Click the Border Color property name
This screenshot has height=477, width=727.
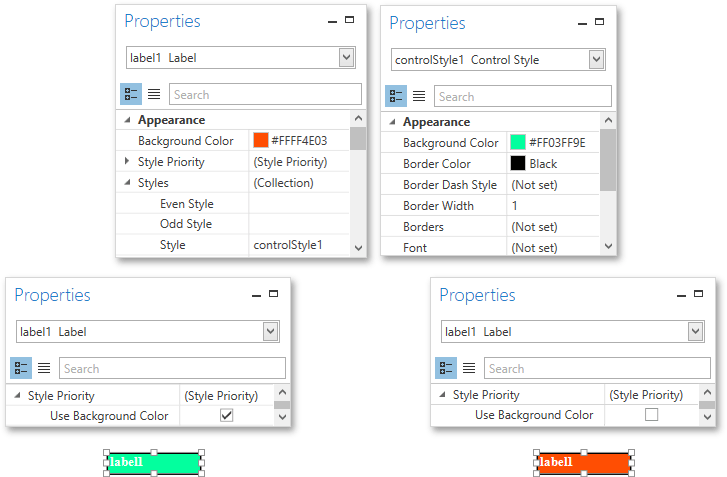(x=437, y=164)
